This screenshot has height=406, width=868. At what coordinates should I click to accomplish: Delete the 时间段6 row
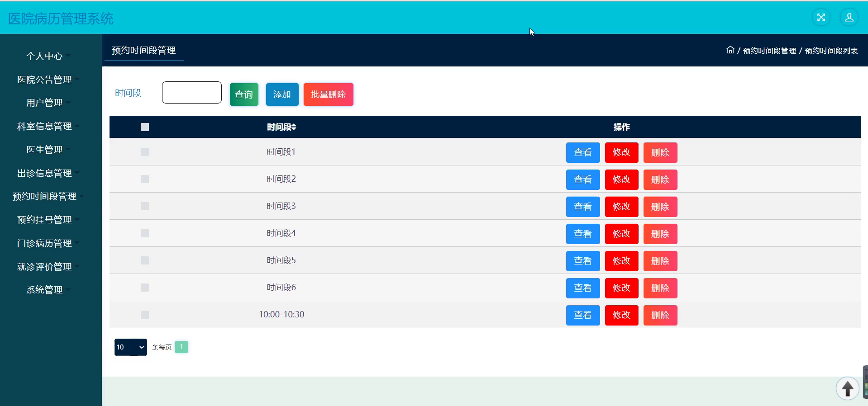coord(660,288)
